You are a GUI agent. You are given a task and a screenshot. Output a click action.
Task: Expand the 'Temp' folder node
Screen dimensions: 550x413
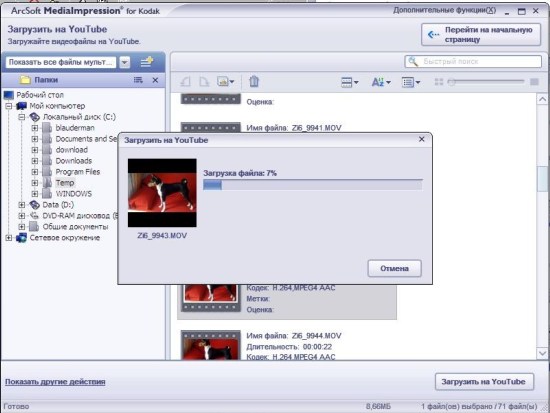pos(34,183)
